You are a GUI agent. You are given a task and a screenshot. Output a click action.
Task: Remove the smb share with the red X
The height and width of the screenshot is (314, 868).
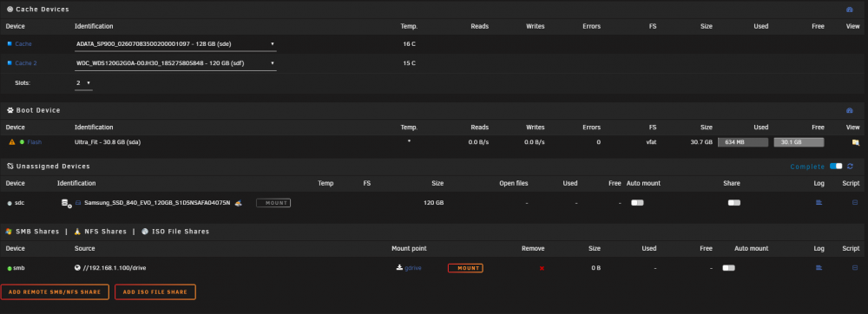pyautogui.click(x=542, y=268)
